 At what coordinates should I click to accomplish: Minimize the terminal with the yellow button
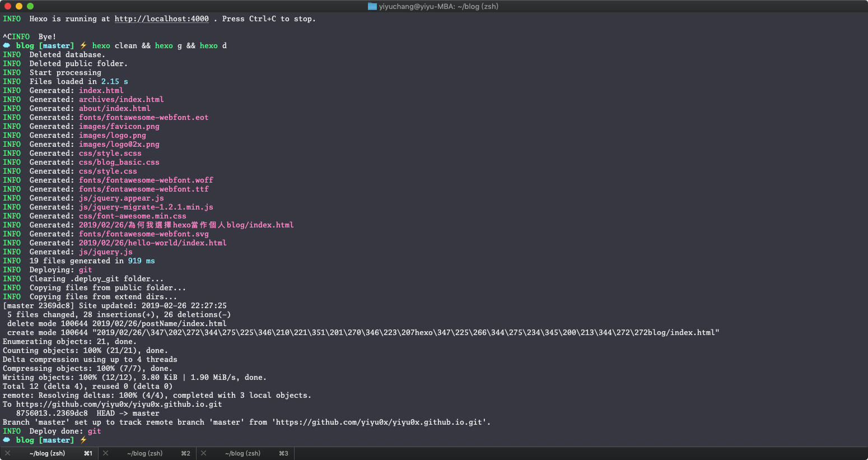[19, 6]
